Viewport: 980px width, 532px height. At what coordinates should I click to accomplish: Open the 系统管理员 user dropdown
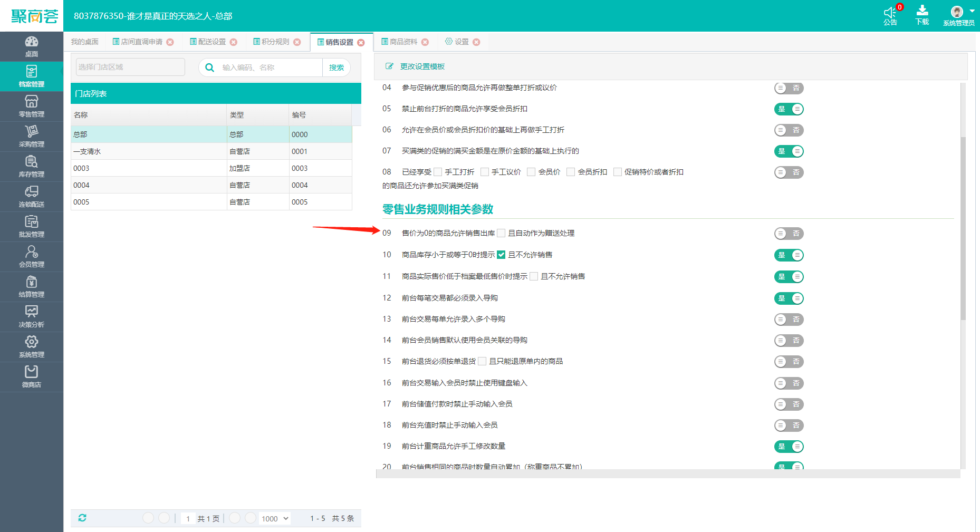pos(959,16)
